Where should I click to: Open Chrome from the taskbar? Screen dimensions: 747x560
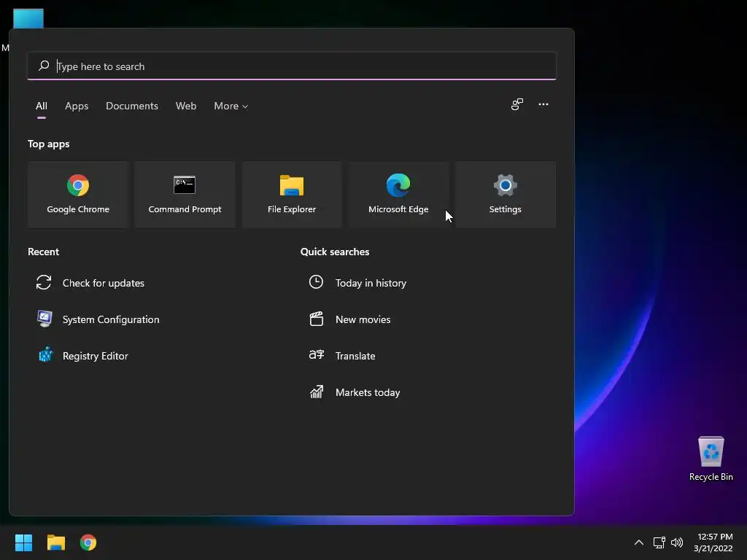coord(88,542)
